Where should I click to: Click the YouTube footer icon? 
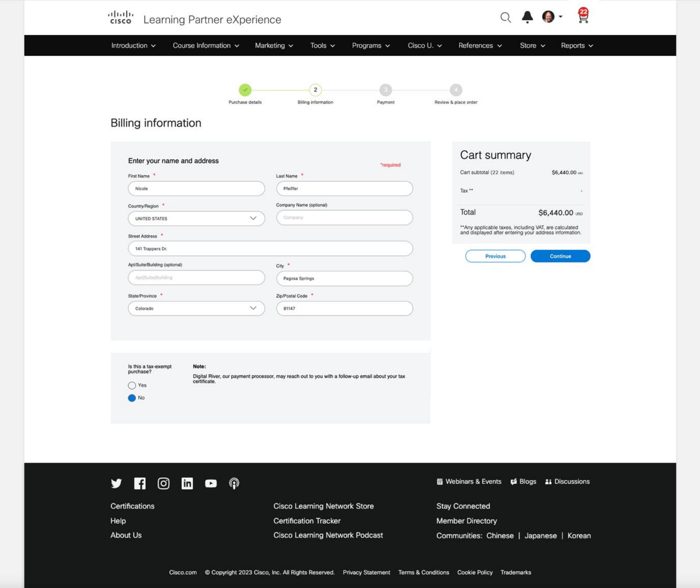[211, 483]
